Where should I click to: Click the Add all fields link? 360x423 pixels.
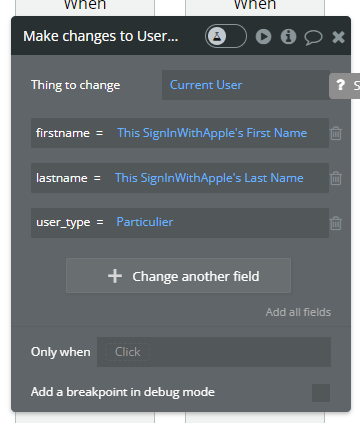298,312
